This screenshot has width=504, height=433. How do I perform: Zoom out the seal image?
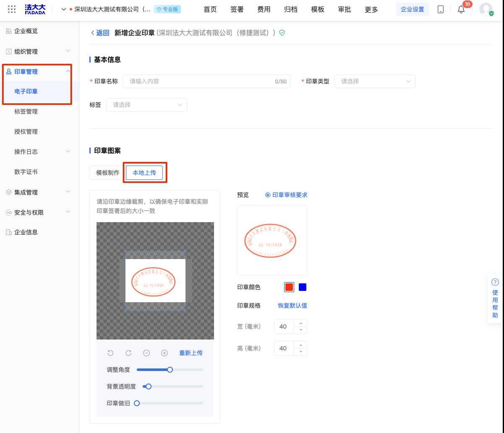tap(146, 353)
